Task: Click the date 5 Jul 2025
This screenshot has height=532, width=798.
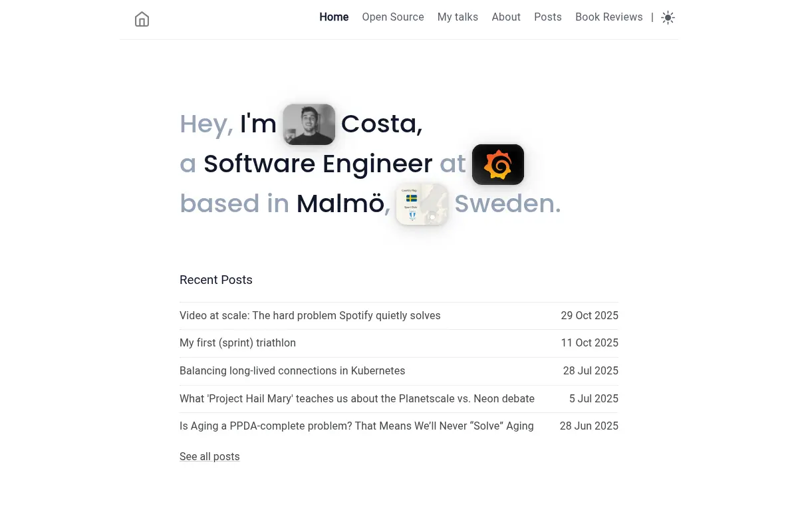Action: click(594, 399)
